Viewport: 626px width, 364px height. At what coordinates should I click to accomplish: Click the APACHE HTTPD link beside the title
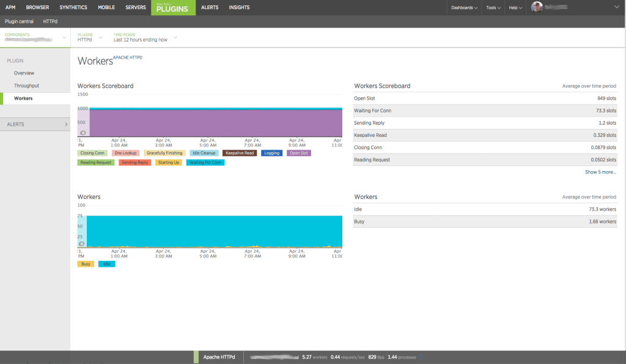pyautogui.click(x=127, y=57)
